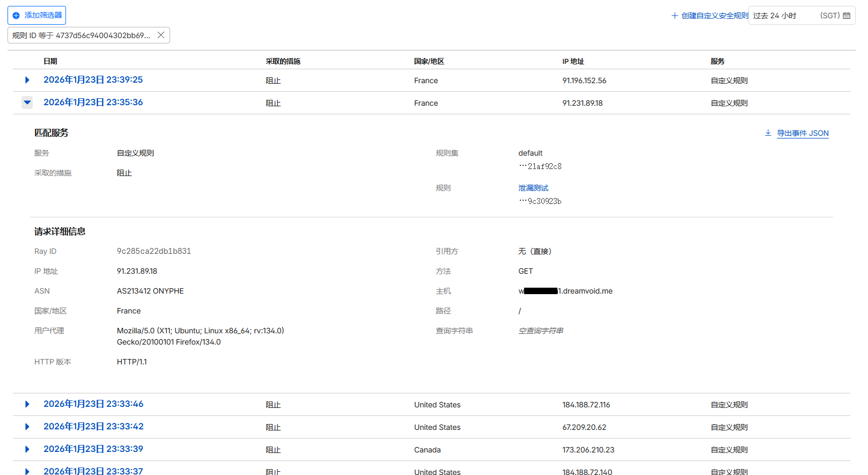This screenshot has width=868, height=475.
Task: Click the 2026年1月23日 23:33:46 date link
Action: (93, 404)
